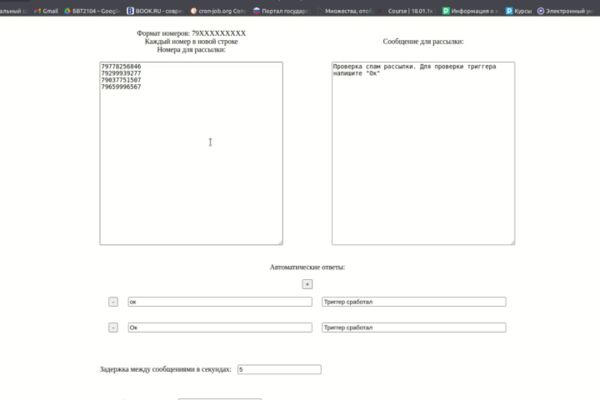Remove the capitalized 'Ок' auto-reply row
This screenshot has height=400, width=600.
pos(113,327)
